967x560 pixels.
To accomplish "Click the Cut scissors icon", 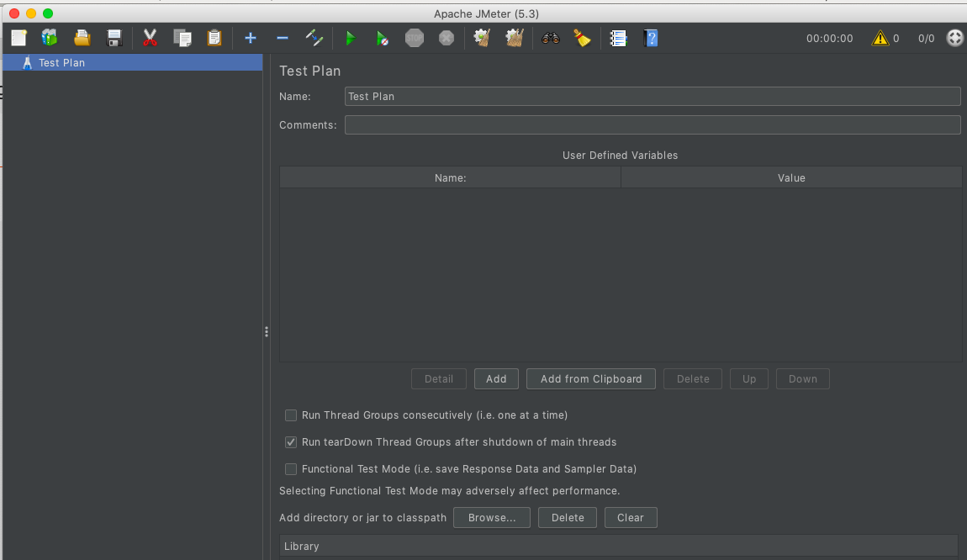I will [150, 38].
